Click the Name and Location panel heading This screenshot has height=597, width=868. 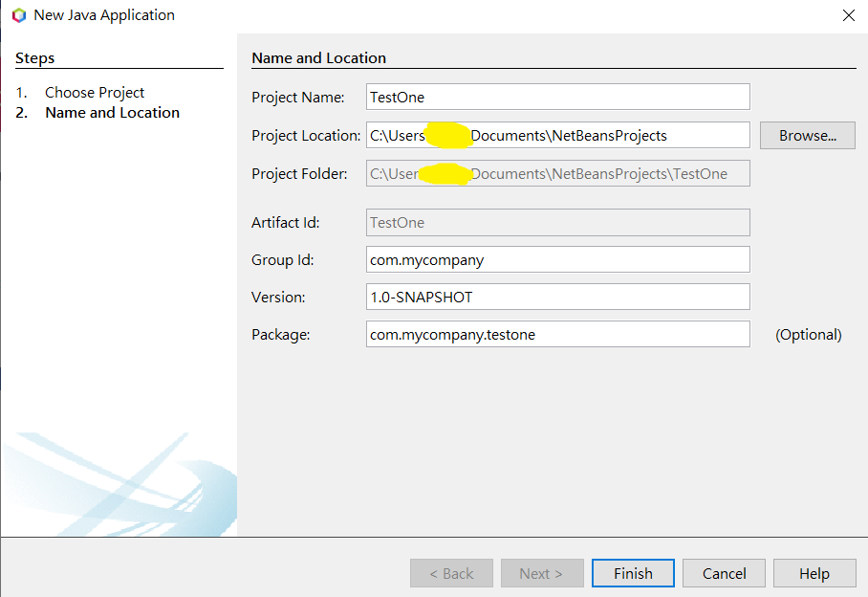coord(318,57)
